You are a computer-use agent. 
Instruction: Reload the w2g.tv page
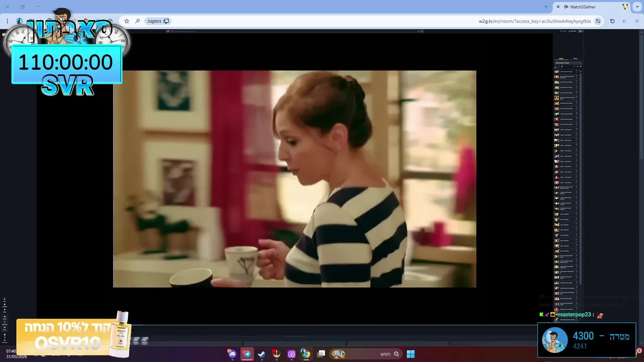click(612, 21)
